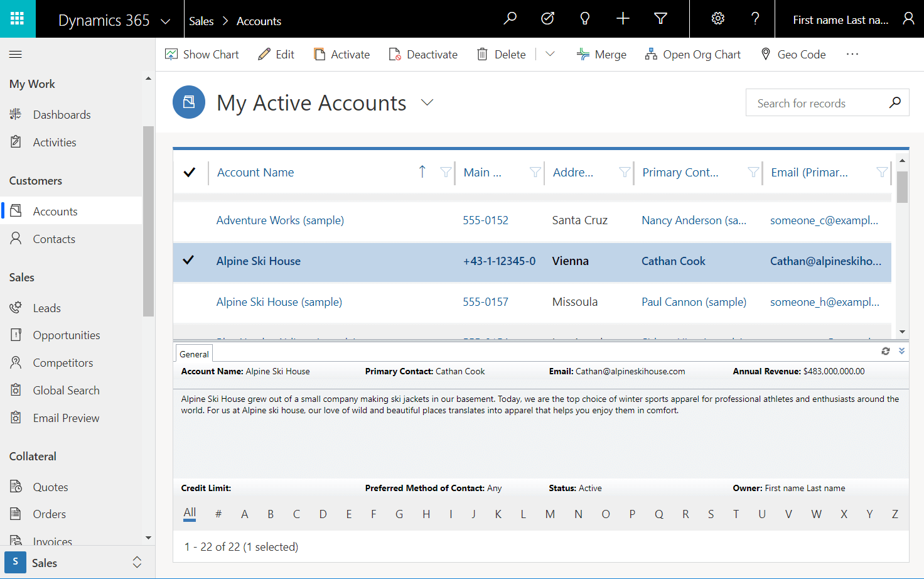
Task: Deselect the Alpine Ski House row checkbox
Action: click(x=189, y=260)
